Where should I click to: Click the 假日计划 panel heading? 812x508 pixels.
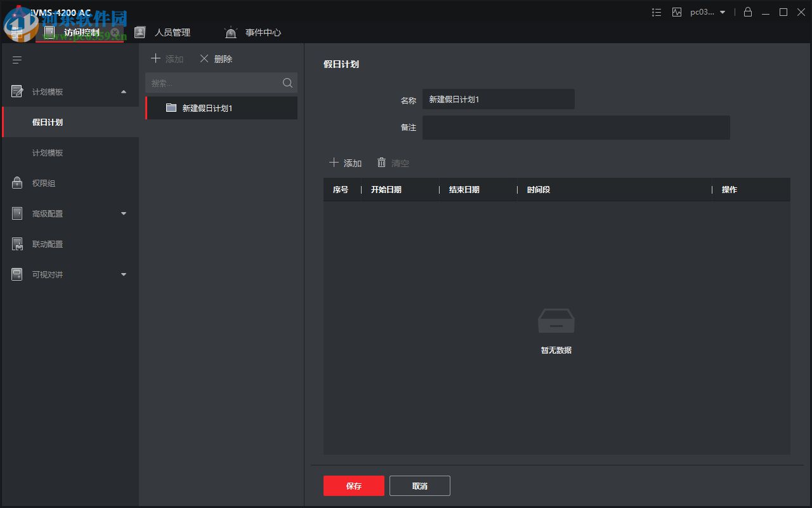click(341, 64)
